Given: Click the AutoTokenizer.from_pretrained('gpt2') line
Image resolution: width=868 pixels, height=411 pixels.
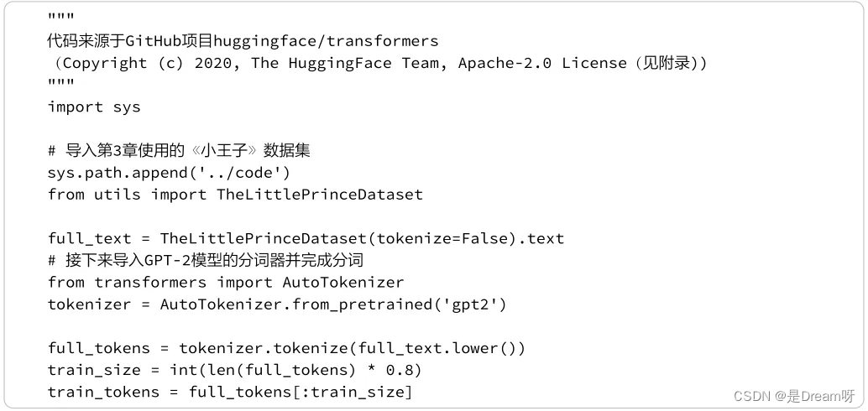Looking at the screenshot, I should coord(277,304).
